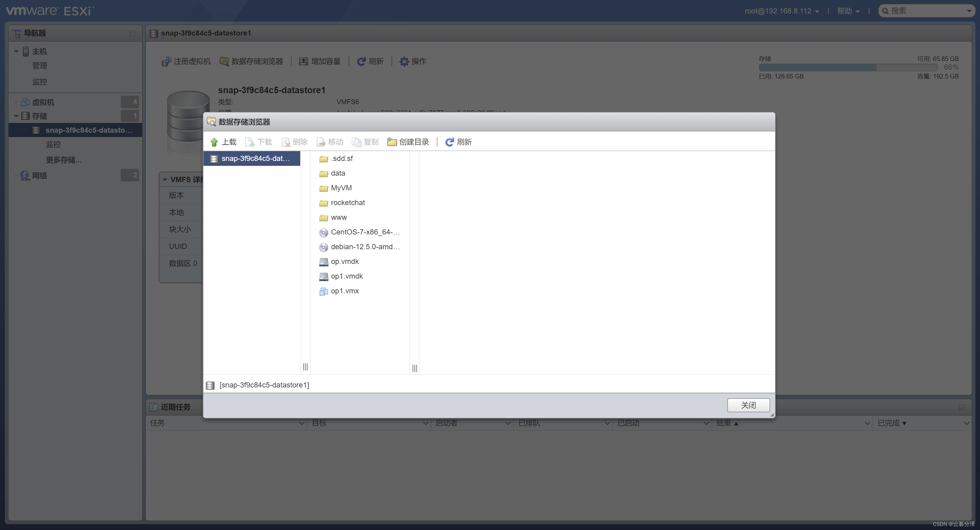Image resolution: width=980 pixels, height=530 pixels.
Task: Click Refresh (刷新) in datastore browser toolbar
Action: pyautogui.click(x=458, y=142)
